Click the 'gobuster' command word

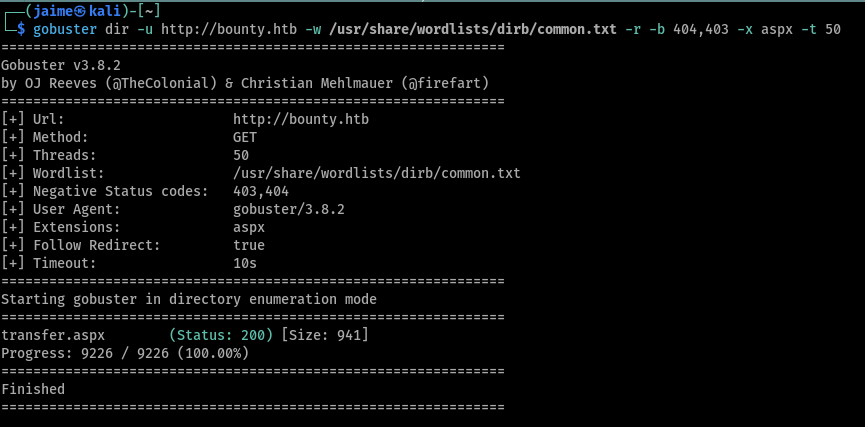click(65, 29)
